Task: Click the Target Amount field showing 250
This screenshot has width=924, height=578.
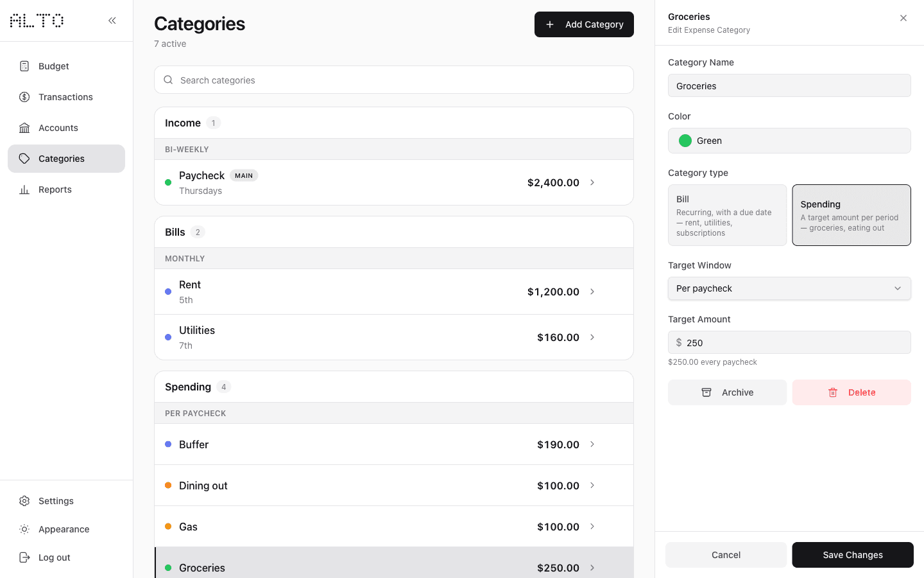Action: (x=789, y=342)
